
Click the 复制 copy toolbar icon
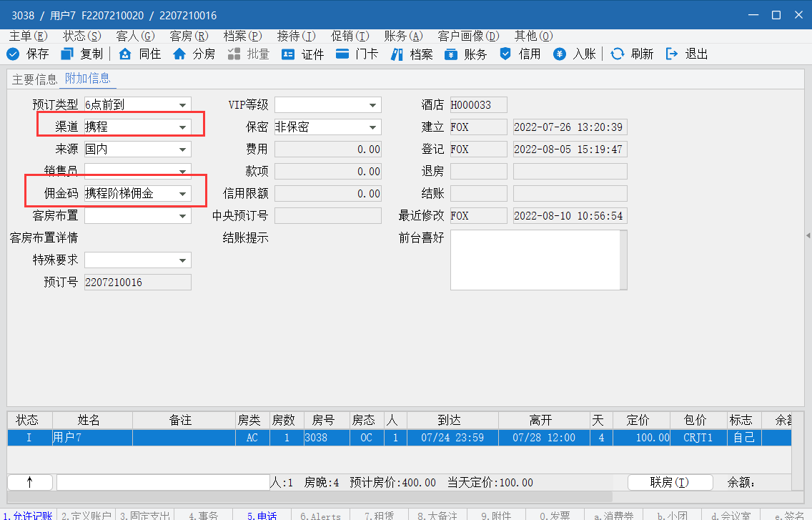[67, 54]
